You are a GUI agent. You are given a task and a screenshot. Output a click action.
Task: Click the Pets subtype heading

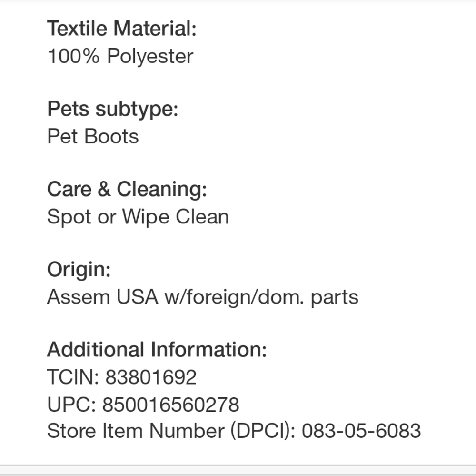[112, 109]
